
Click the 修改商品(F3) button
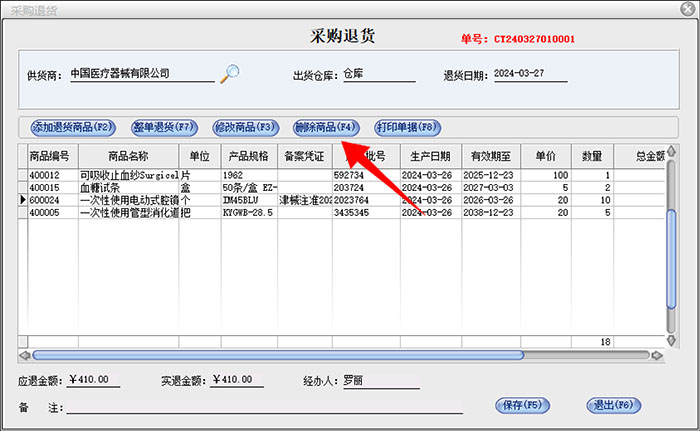coord(245,128)
